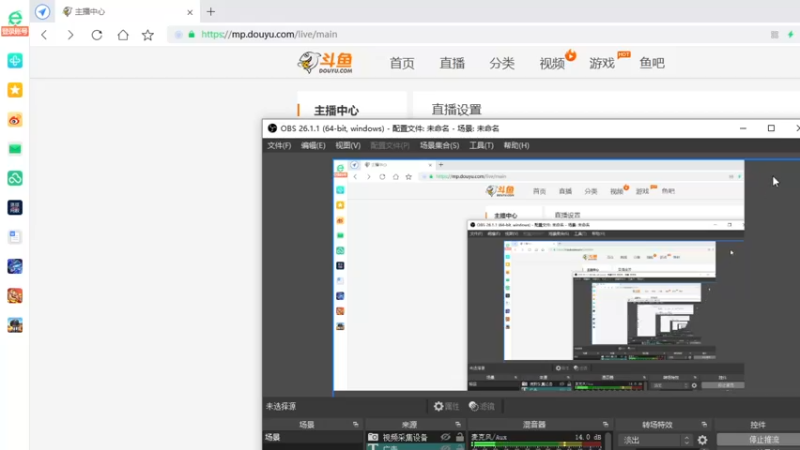
Task: Reload the page with the refresh icon
Action: click(97, 35)
